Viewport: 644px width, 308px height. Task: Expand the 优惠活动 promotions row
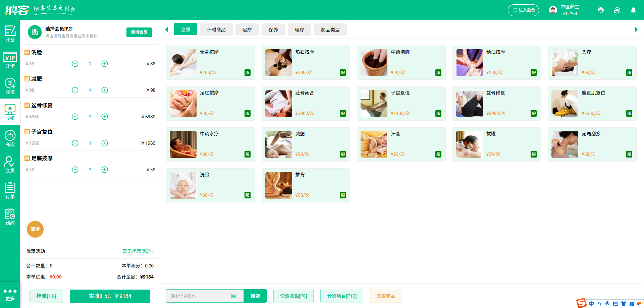(138, 251)
